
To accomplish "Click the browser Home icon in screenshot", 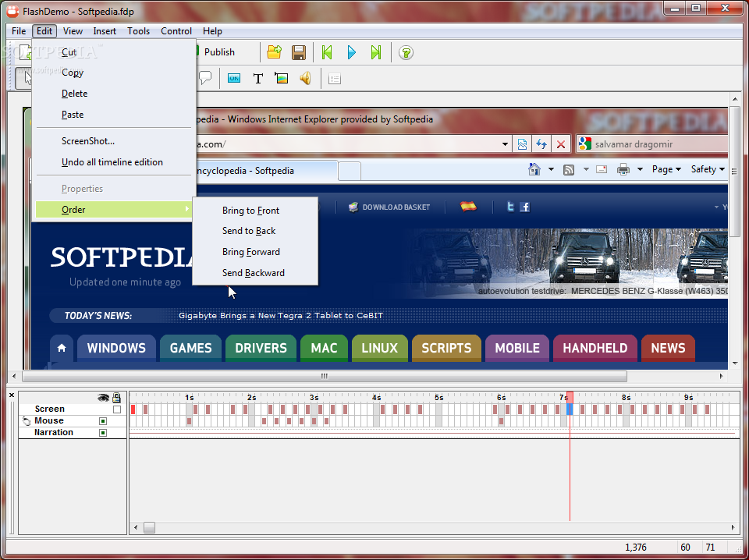I will pos(534,169).
